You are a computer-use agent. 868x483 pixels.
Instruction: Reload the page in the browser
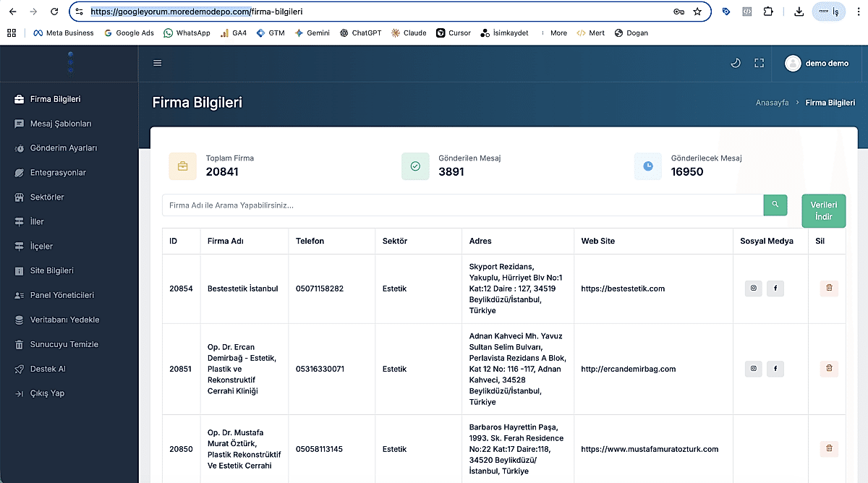coord(54,12)
